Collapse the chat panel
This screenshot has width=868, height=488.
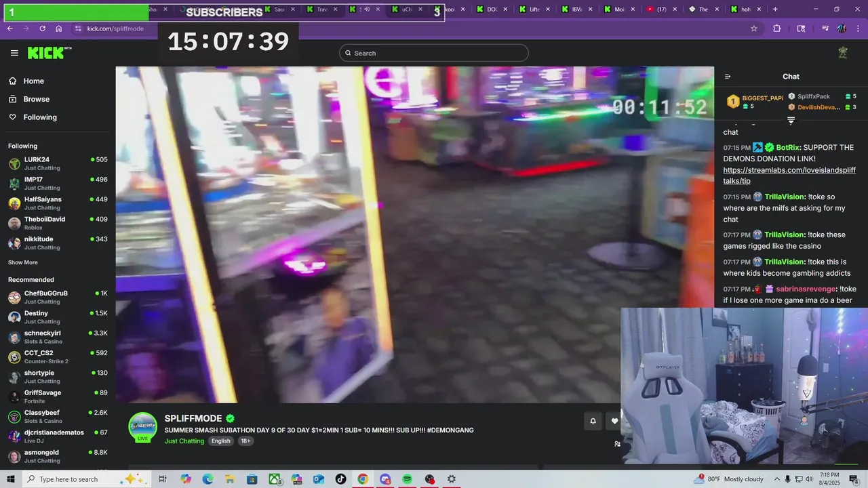[x=728, y=77]
